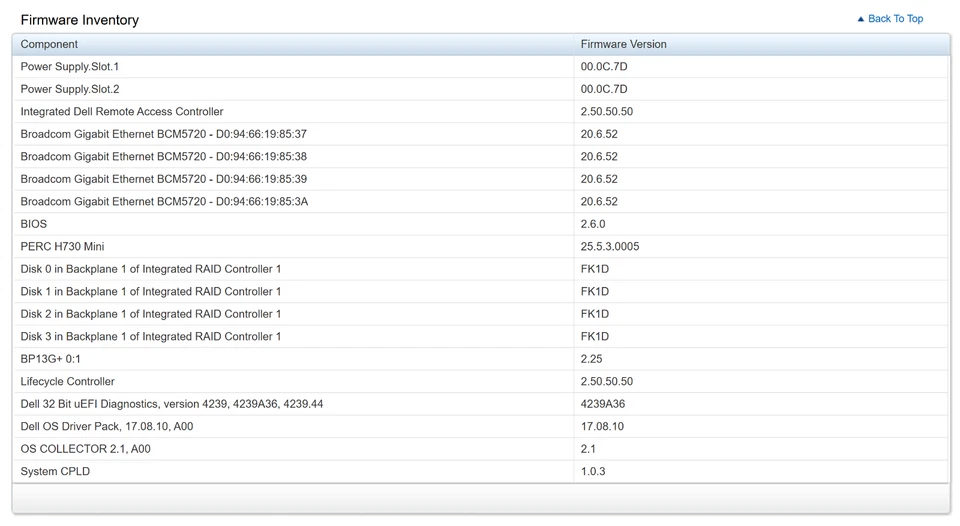Click Integrated Dell Remote Access Controller
The image size is (960, 526).
tap(122, 111)
